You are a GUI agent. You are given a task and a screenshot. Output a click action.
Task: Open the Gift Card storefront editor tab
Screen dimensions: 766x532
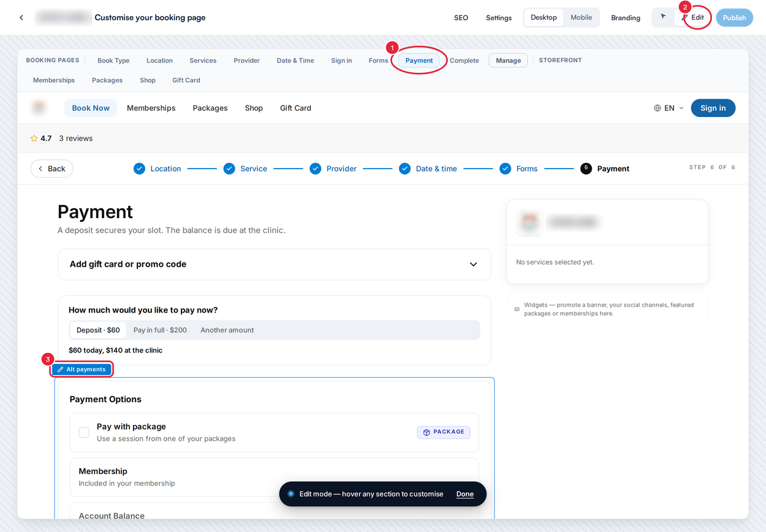[186, 80]
